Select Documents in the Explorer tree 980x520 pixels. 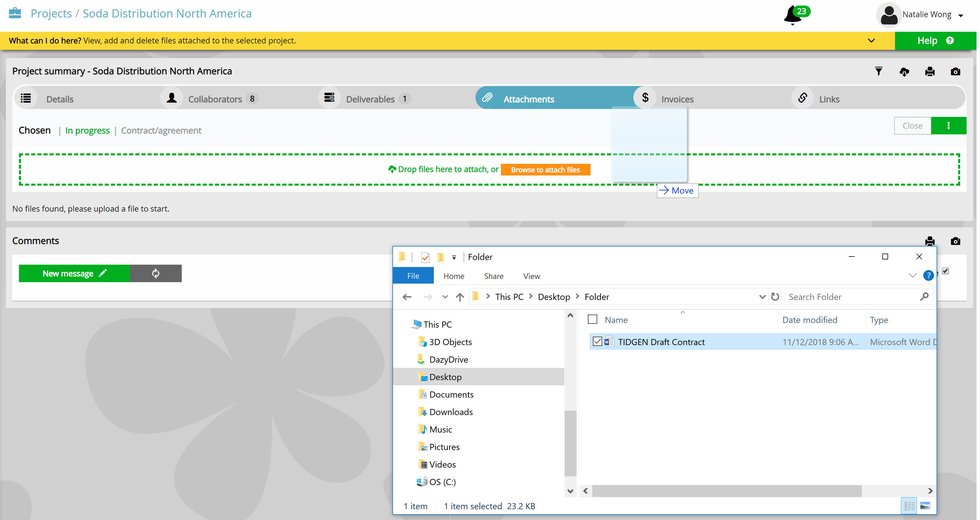(451, 394)
